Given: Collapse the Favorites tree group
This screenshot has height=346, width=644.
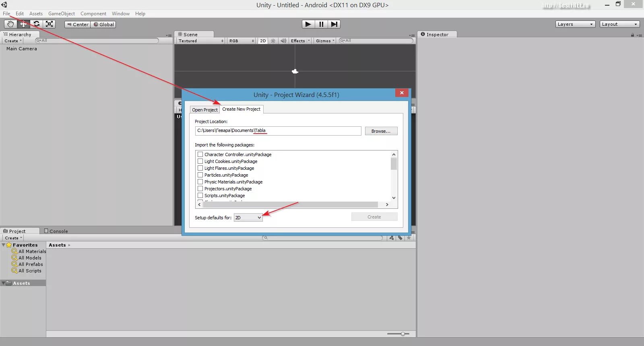Looking at the screenshot, I should coord(4,245).
